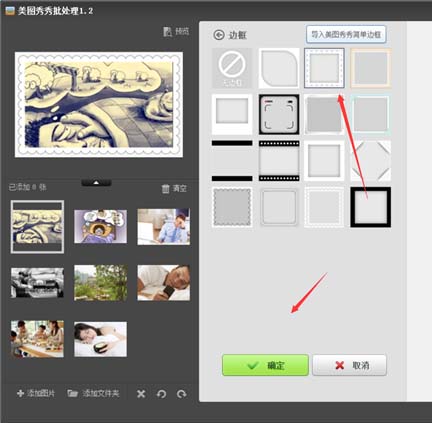Import simple borders via 导入美图秀秀简单边框
Image resolution: width=432 pixels, height=423 pixels.
click(x=346, y=34)
